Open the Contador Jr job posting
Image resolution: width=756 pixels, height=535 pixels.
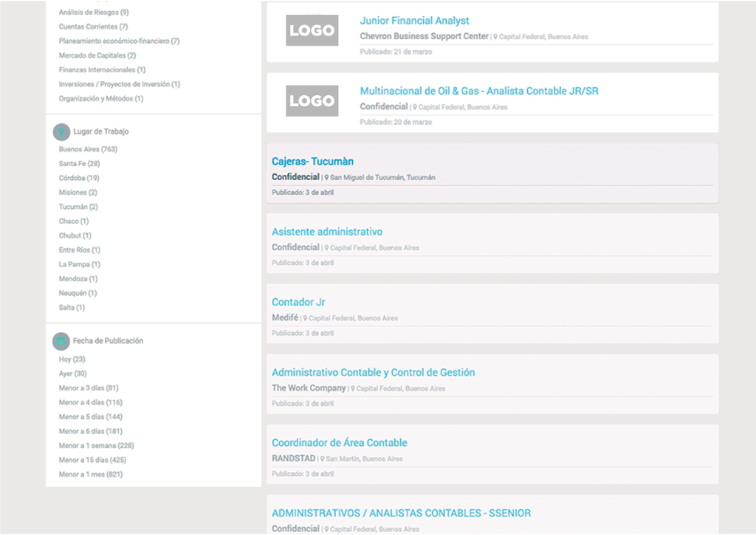pos(298,302)
